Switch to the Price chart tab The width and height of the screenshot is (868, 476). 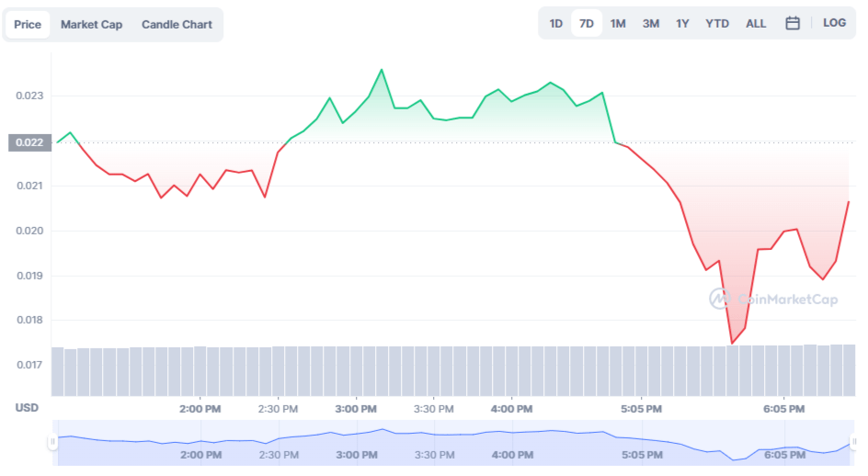[28, 25]
